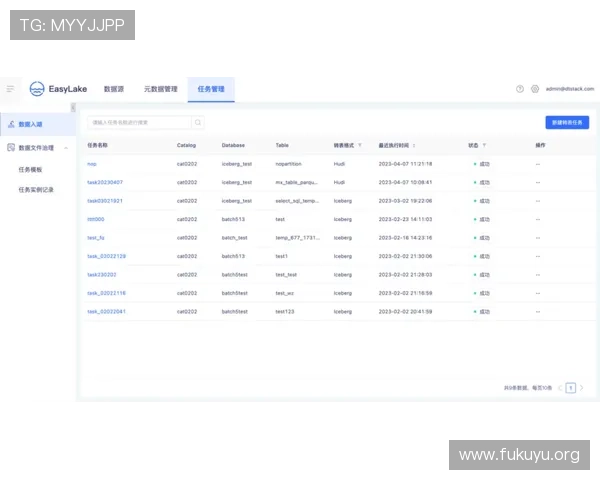The image size is (600, 480).
Task: Filter by the 状态 column funnel icon
Action: [x=484, y=145]
